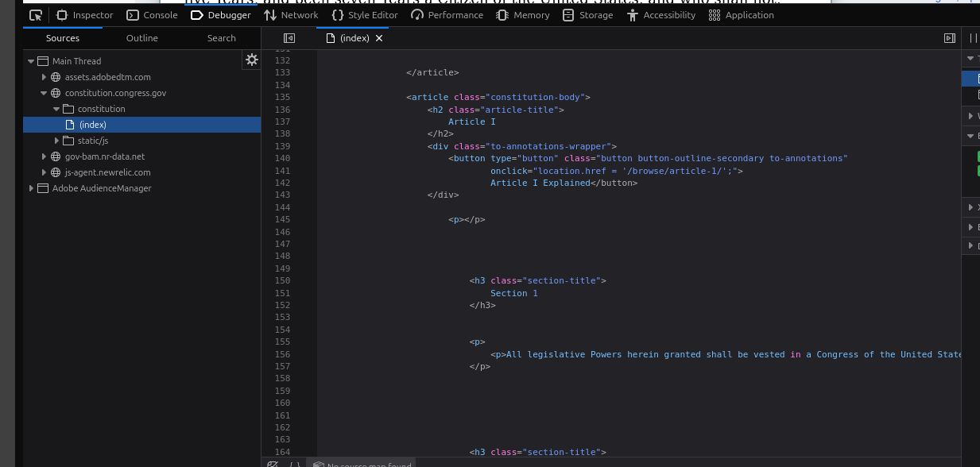This screenshot has width=980, height=467.
Task: Open the Performance panel
Action: click(x=447, y=15)
